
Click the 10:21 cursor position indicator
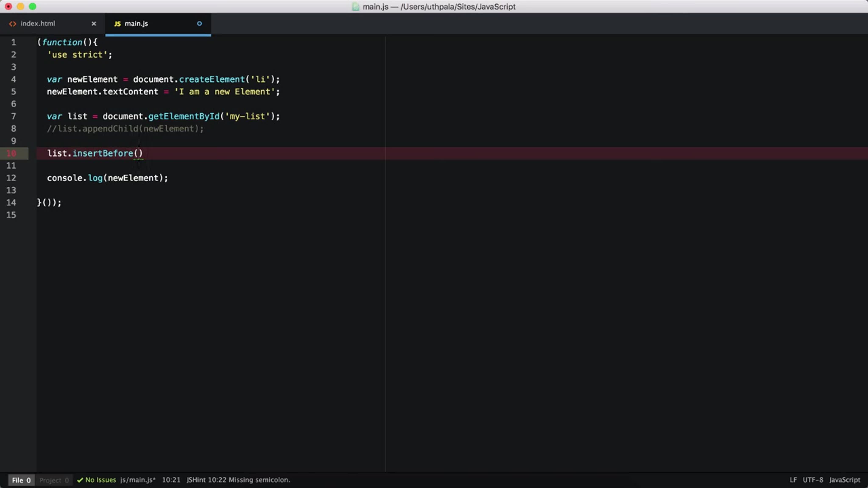click(x=171, y=480)
